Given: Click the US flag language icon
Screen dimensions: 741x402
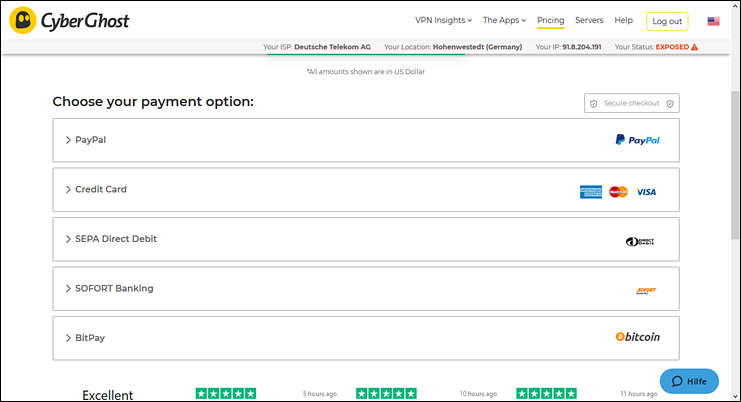Looking at the screenshot, I should 714,21.
